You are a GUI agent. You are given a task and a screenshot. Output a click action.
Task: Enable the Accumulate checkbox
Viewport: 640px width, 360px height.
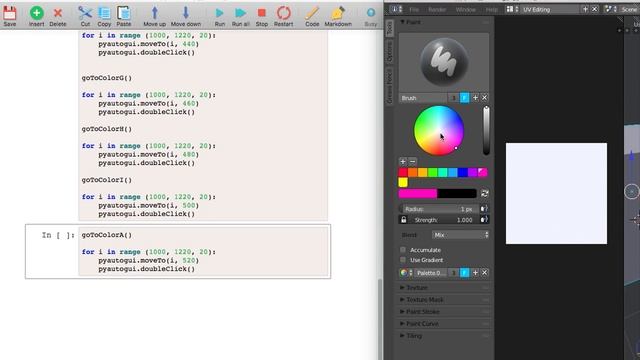403,250
